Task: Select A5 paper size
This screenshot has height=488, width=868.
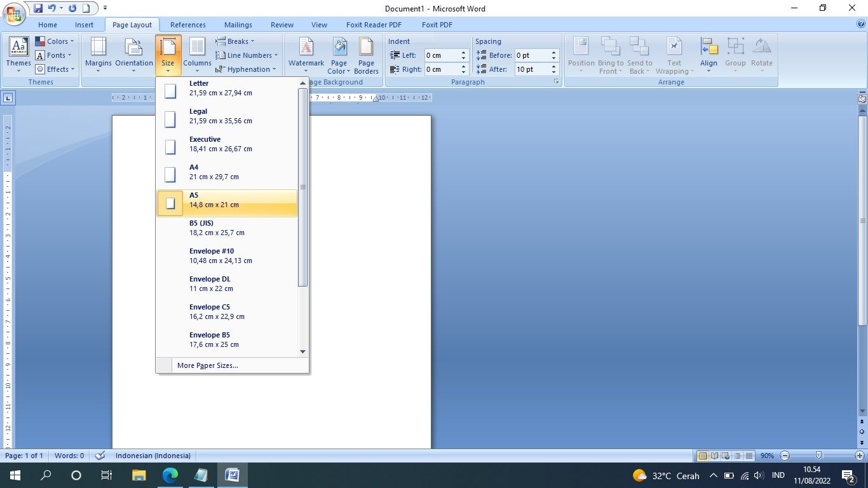Action: (227, 203)
